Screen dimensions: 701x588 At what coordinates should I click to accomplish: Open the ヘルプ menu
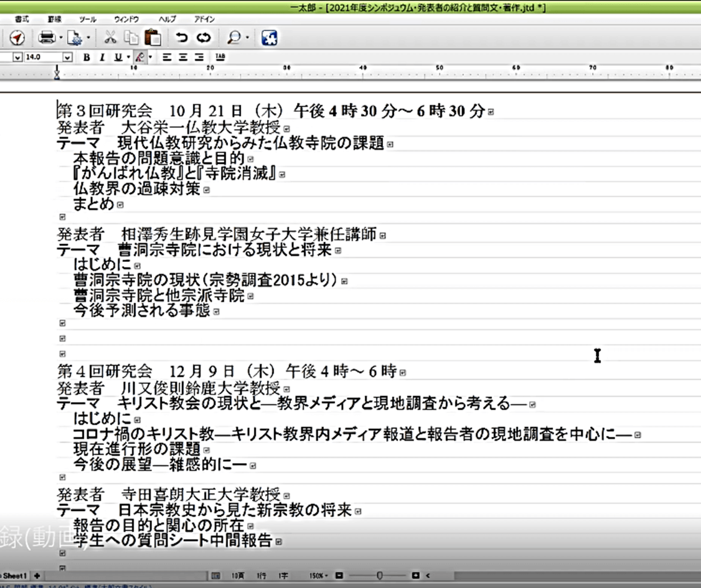168,19
